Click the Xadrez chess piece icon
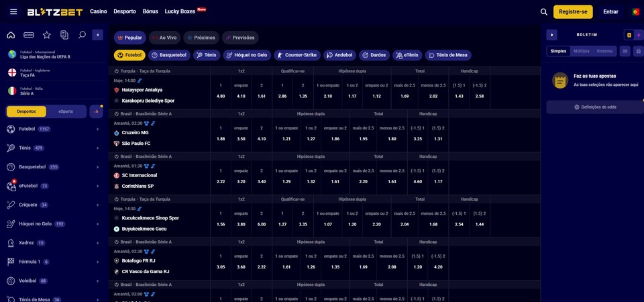 [x=11, y=243]
